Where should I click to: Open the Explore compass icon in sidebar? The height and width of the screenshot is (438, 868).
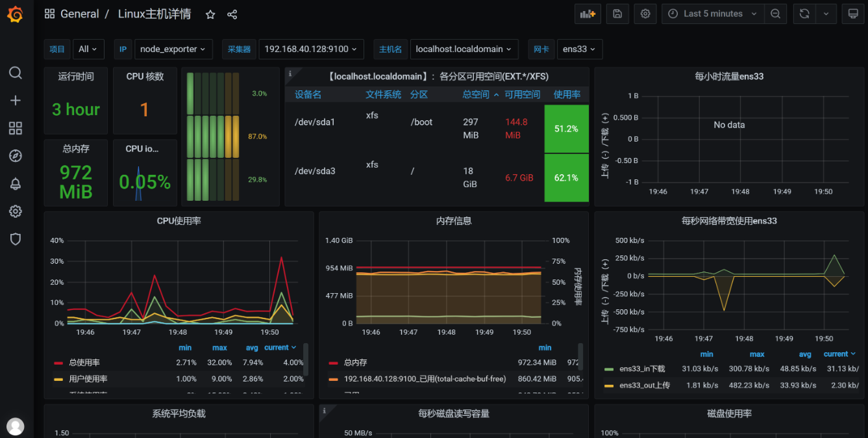pyautogui.click(x=16, y=156)
